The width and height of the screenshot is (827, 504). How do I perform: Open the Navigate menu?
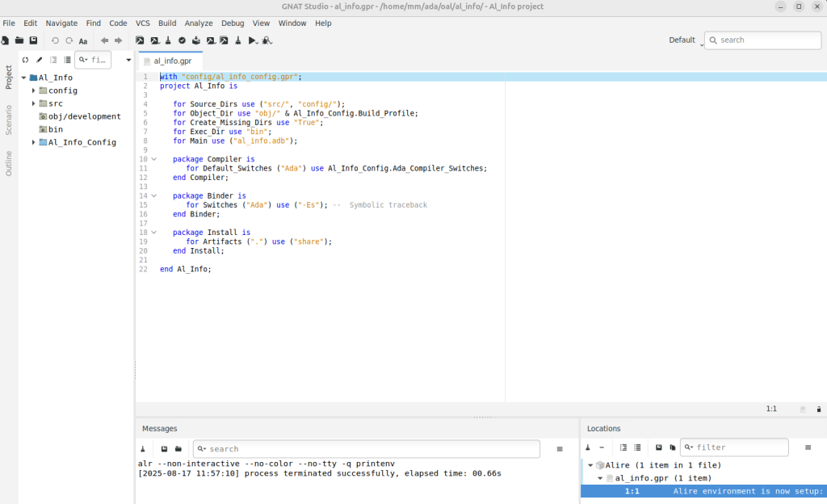pos(61,23)
